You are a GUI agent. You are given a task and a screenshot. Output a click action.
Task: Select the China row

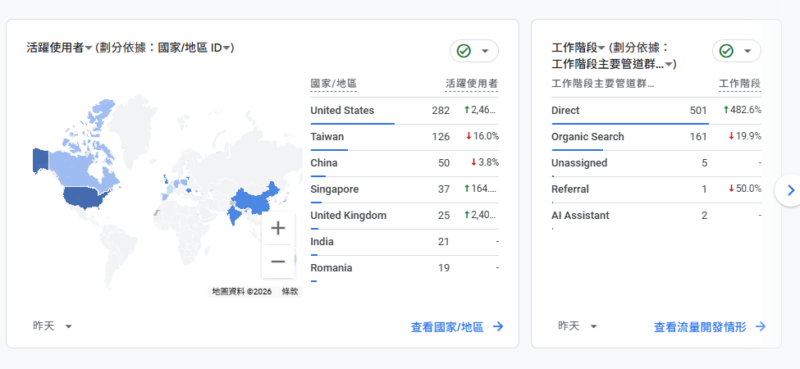coord(404,163)
